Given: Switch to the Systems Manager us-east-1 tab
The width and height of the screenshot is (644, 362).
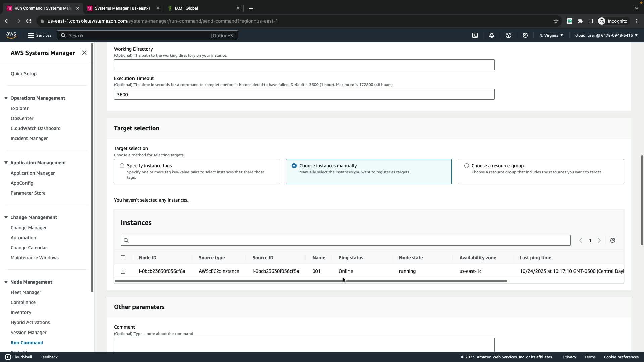Looking at the screenshot, I should pyautogui.click(x=122, y=8).
